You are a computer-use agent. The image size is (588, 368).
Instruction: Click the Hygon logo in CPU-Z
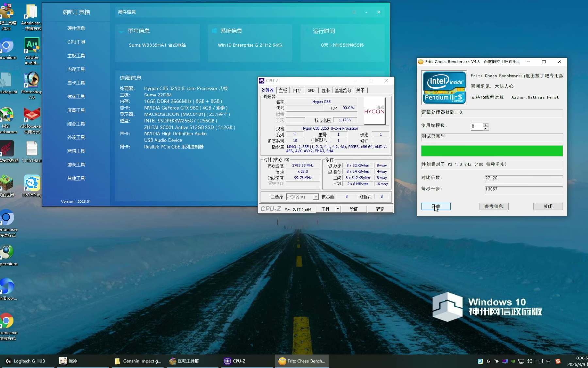pos(374,111)
